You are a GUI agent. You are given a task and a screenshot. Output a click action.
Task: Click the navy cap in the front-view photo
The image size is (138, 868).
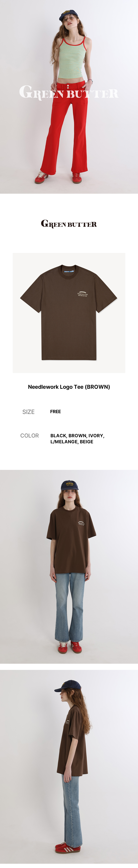click(x=70, y=485)
